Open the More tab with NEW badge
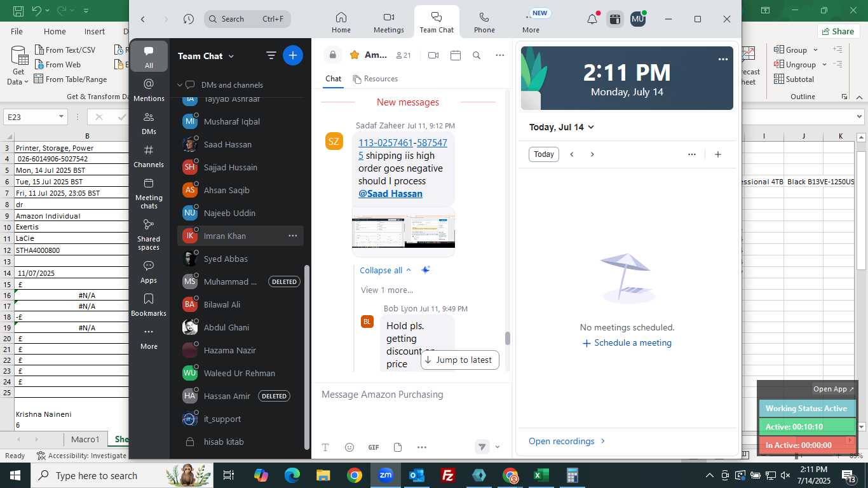868x488 pixels. tap(531, 22)
